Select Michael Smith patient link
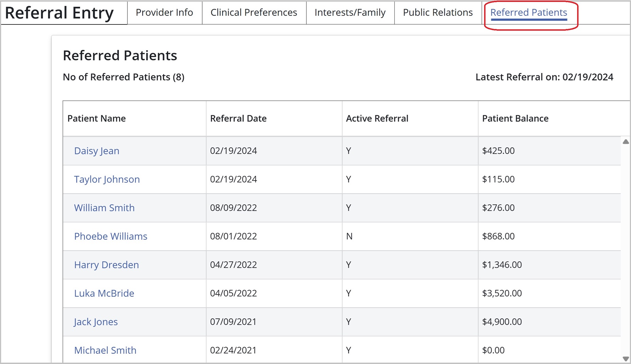The image size is (631, 364). [105, 350]
